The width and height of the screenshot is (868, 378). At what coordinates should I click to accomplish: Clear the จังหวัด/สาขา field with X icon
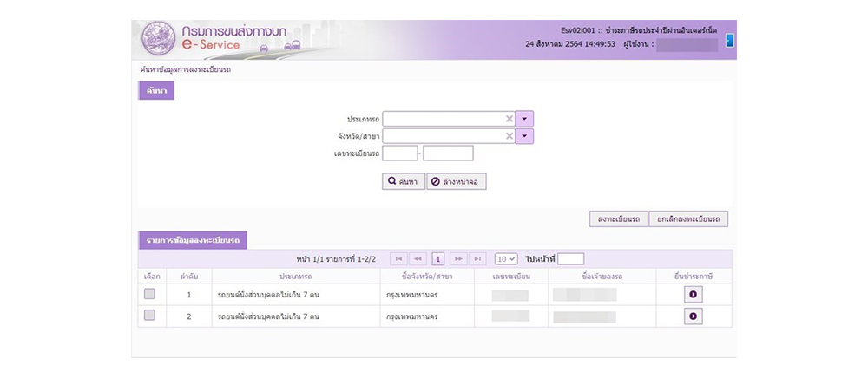coord(510,136)
